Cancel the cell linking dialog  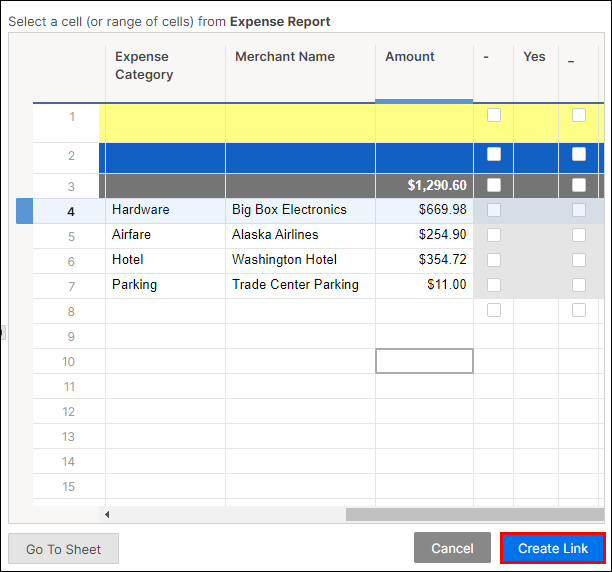point(452,548)
